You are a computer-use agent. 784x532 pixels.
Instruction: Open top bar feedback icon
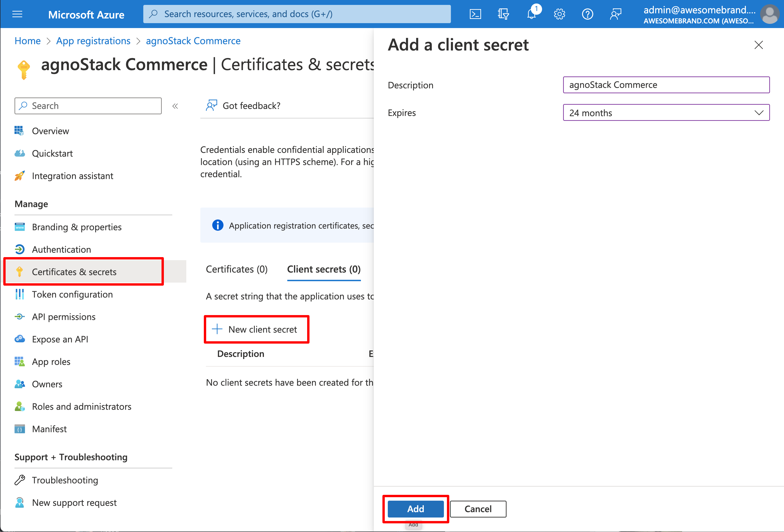point(616,14)
